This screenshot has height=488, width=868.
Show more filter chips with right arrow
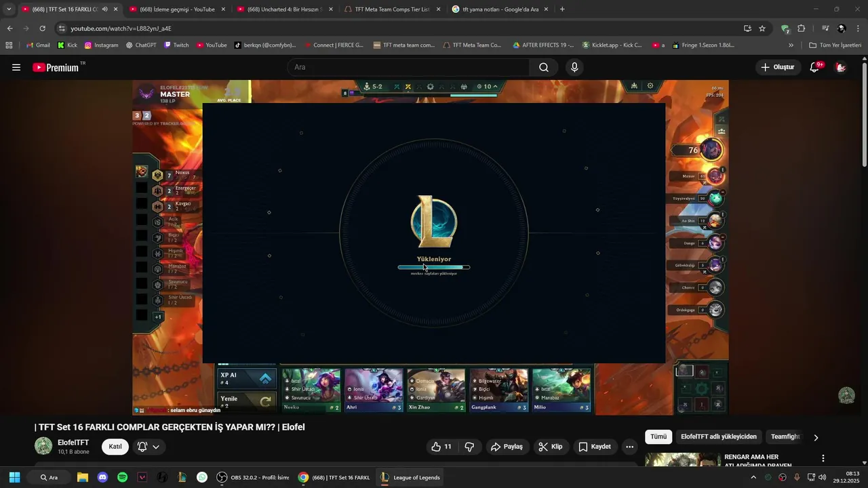[816, 437]
